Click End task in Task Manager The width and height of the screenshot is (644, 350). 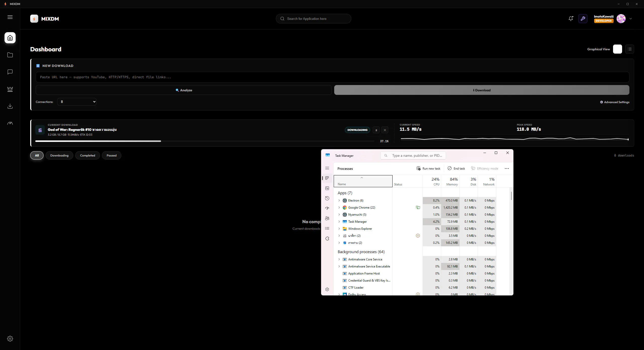point(456,169)
